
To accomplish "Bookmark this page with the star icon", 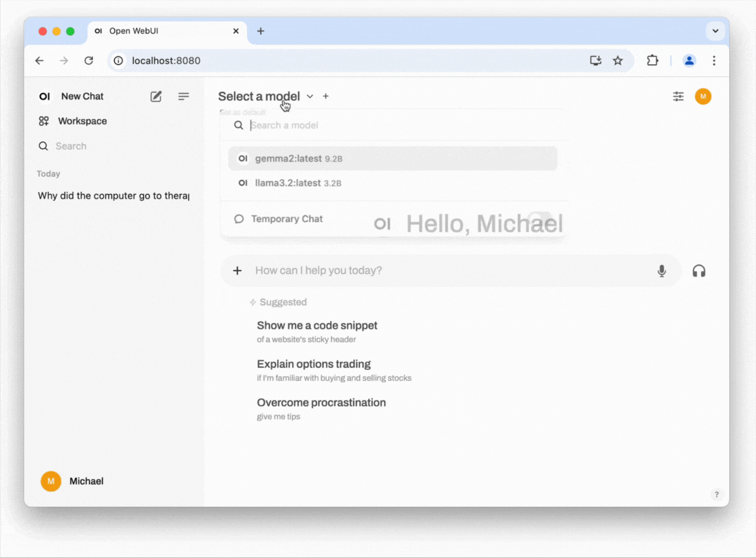I will click(618, 61).
